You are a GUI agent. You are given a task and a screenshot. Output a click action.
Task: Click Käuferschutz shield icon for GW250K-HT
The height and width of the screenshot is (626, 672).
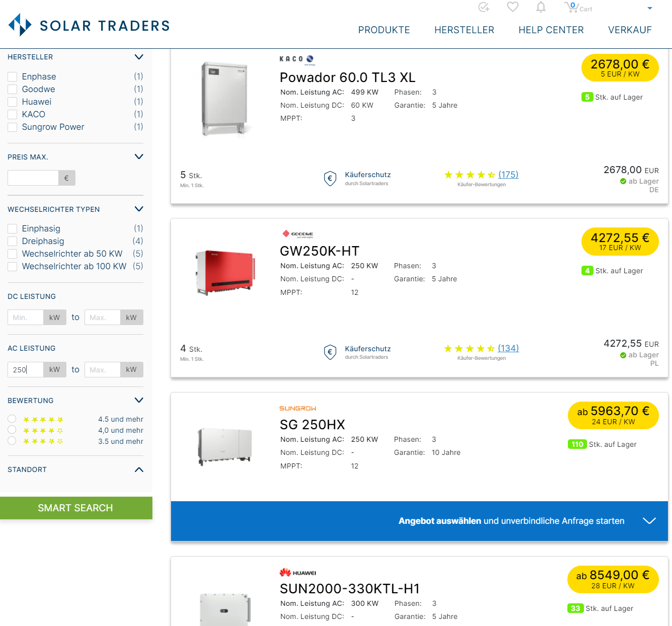[330, 352]
